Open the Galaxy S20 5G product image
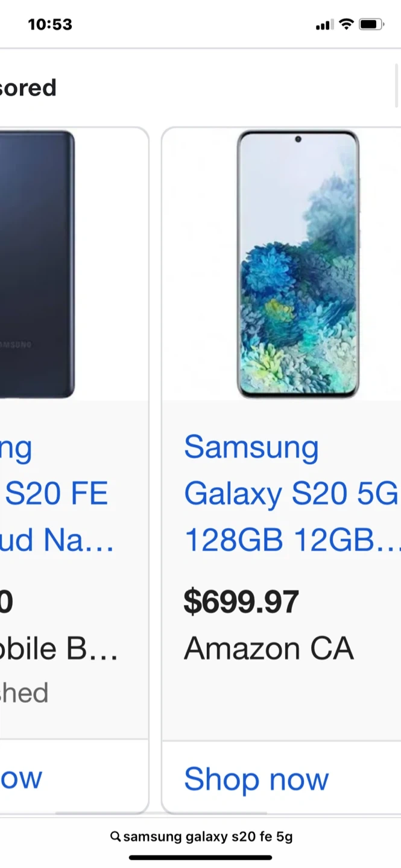 (x=298, y=264)
